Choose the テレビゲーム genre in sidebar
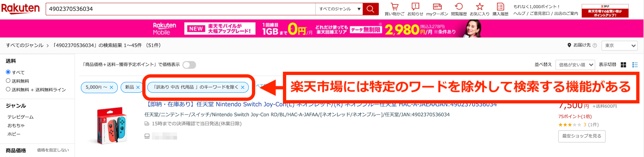Screen dimensions: 644x157 click(x=21, y=117)
